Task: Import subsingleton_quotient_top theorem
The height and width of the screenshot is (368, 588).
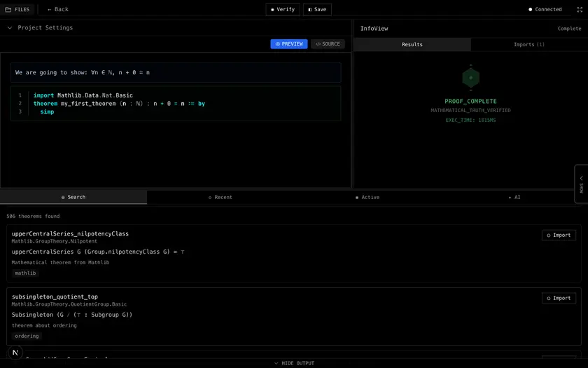Action: point(559,298)
